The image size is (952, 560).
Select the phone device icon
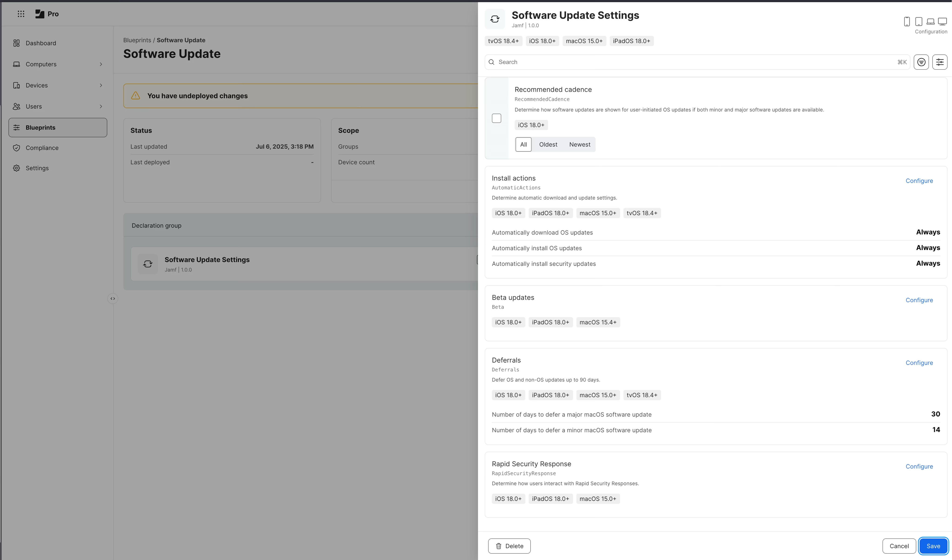coord(907,22)
